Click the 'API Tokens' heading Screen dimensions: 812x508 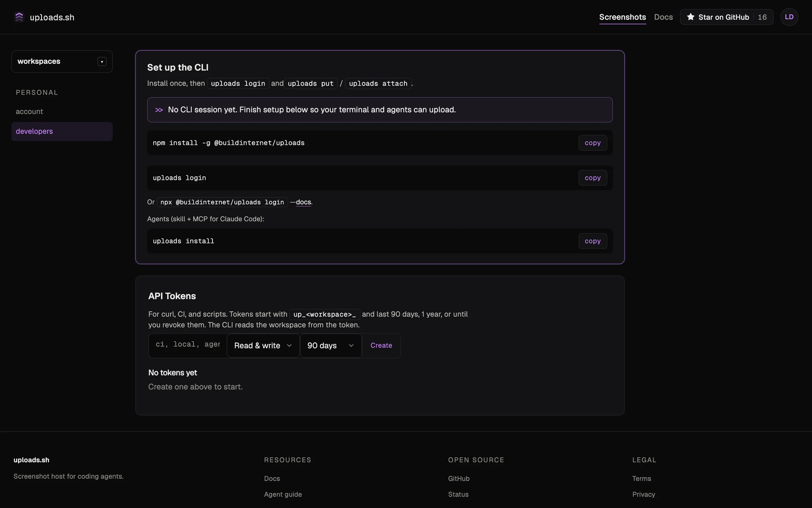tap(172, 296)
